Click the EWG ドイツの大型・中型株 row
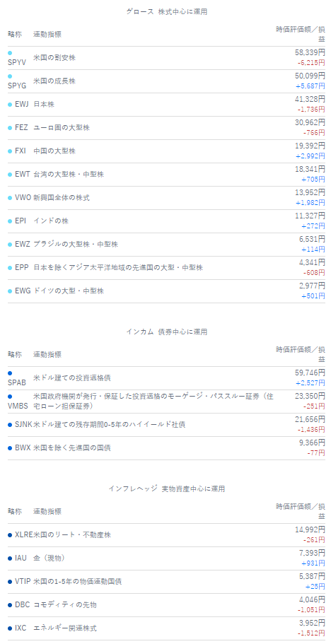331x644 pixels. pyautogui.click(x=166, y=291)
